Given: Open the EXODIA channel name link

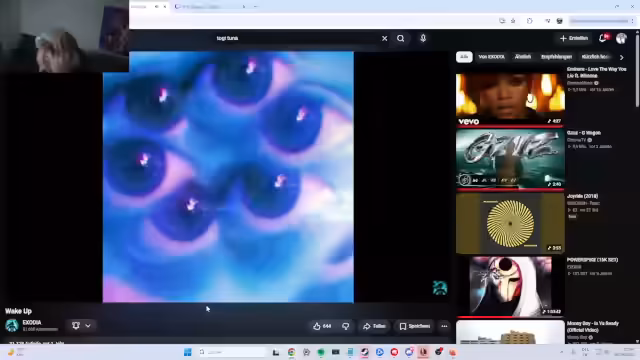Looking at the screenshot, I should coord(32,322).
